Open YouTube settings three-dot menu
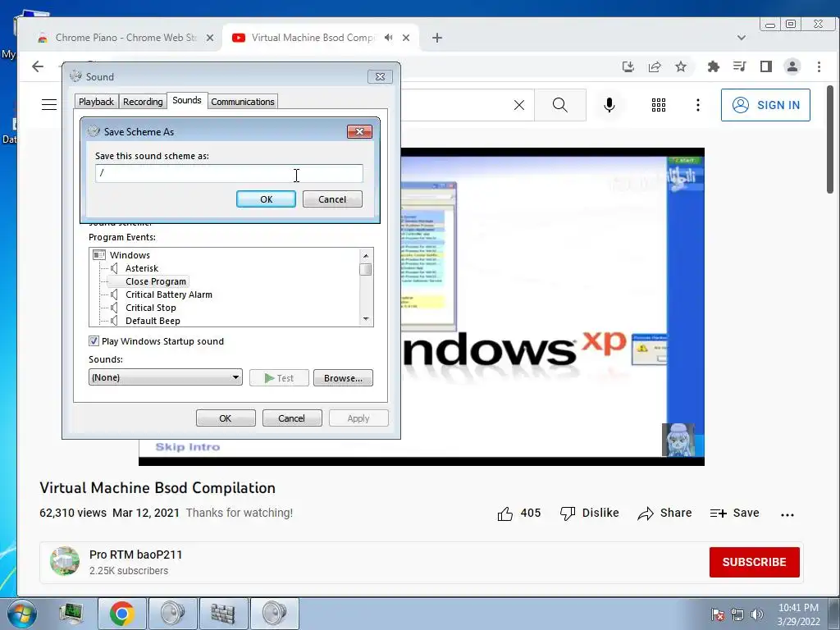840x630 pixels. pyautogui.click(x=697, y=105)
